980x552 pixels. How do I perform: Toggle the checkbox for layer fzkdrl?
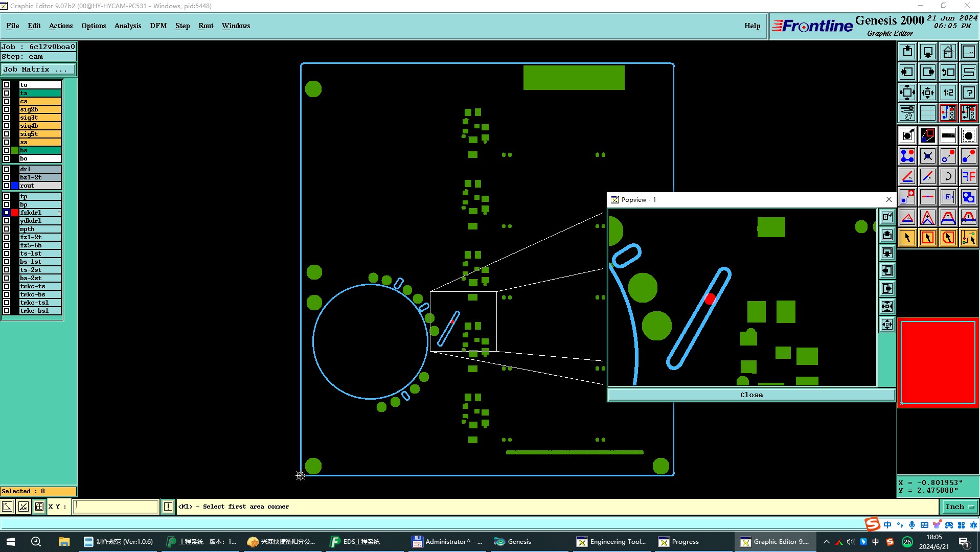click(7, 213)
